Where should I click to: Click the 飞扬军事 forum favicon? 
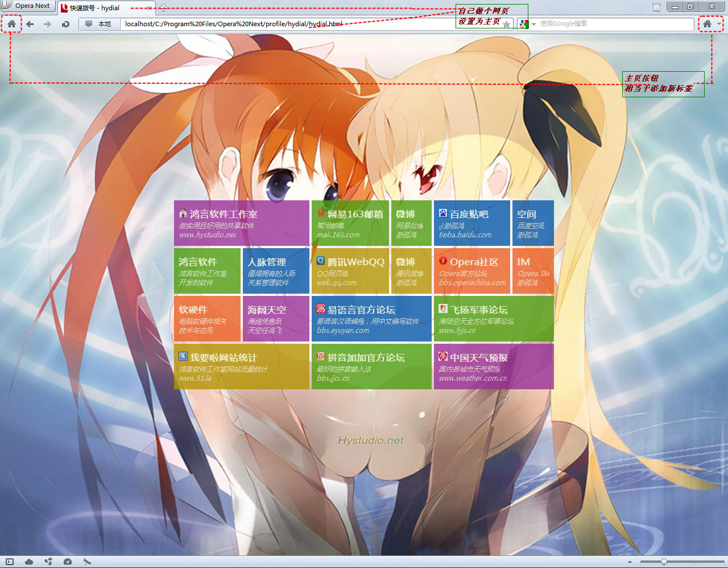click(443, 308)
